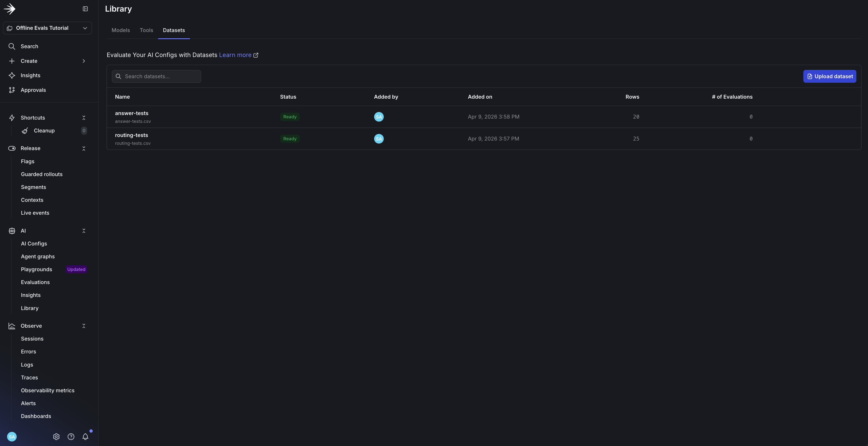The height and width of the screenshot is (446, 868).
Task: Click the Observe chart icon
Action: pyautogui.click(x=12, y=326)
